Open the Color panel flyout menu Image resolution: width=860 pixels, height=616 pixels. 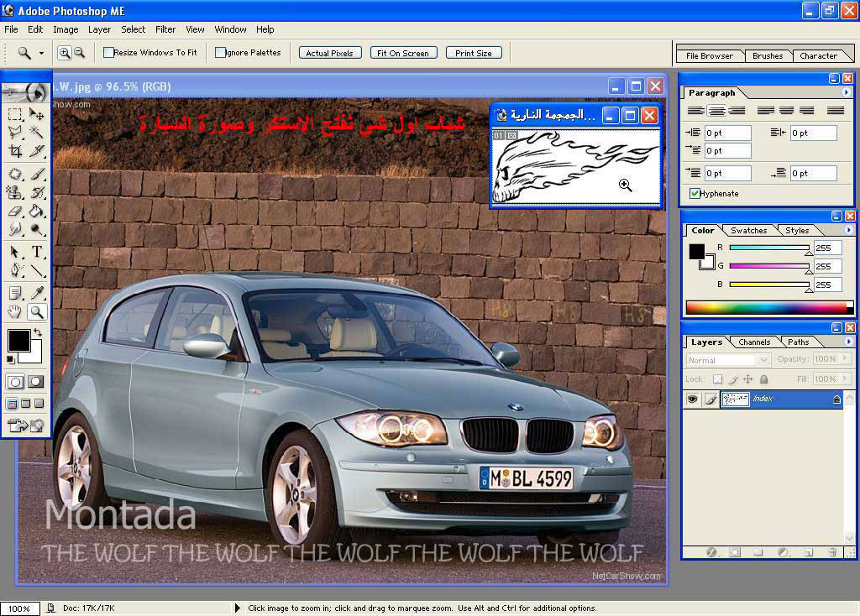point(848,230)
